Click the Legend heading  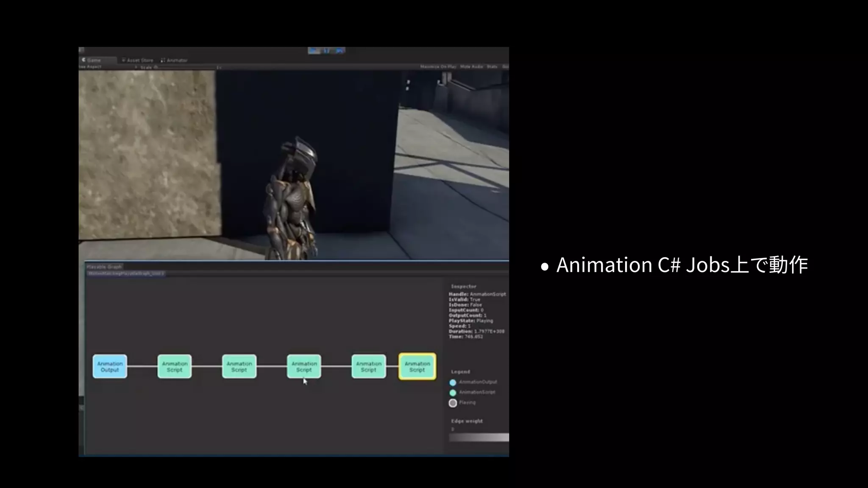coord(461,372)
